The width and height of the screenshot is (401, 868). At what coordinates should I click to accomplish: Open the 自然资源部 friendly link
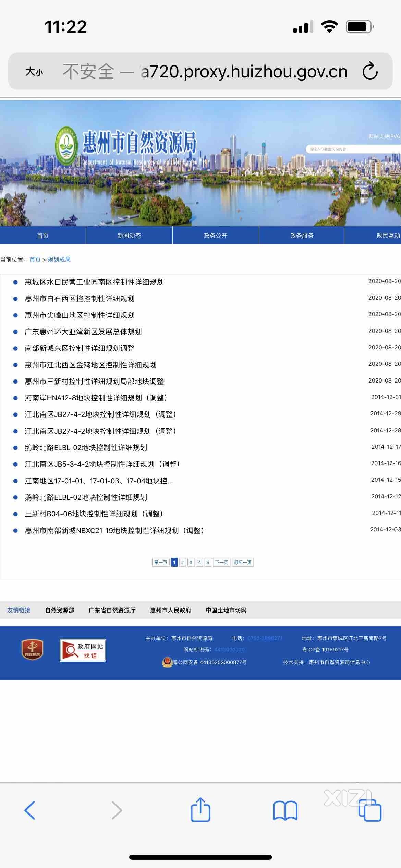click(x=60, y=610)
